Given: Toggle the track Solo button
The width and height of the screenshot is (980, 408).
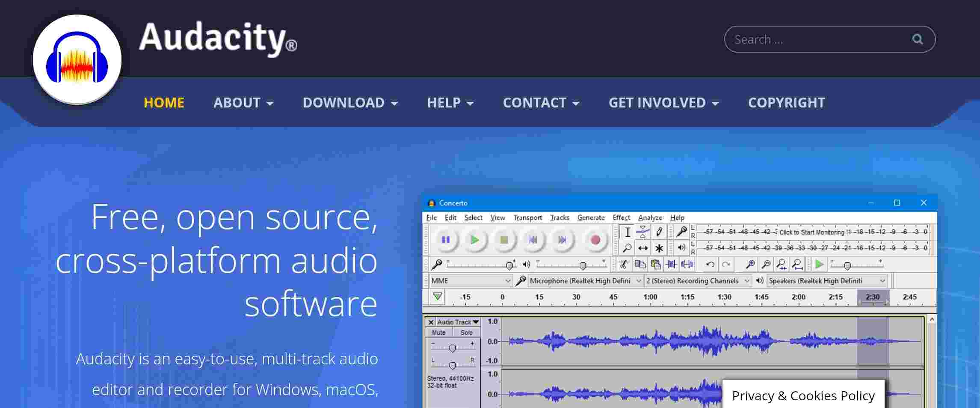Looking at the screenshot, I should (466, 333).
